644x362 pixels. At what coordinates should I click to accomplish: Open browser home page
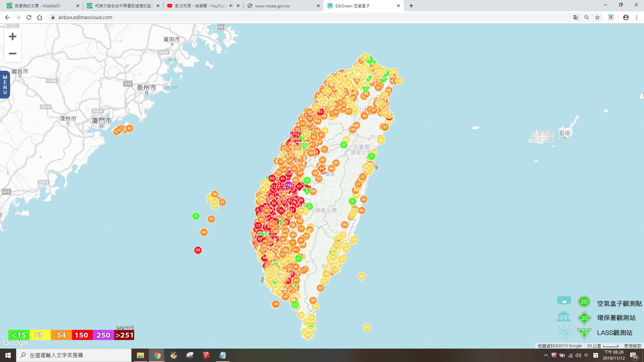40,17
